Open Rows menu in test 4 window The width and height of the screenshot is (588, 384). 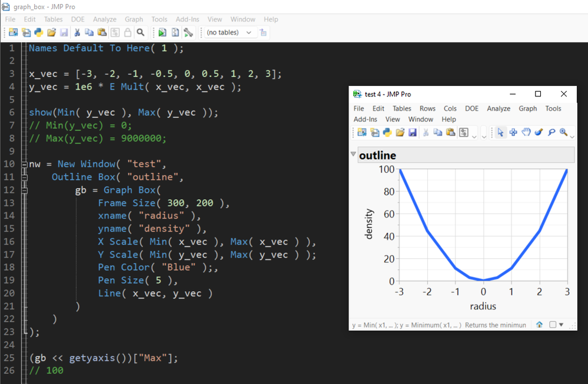(427, 109)
